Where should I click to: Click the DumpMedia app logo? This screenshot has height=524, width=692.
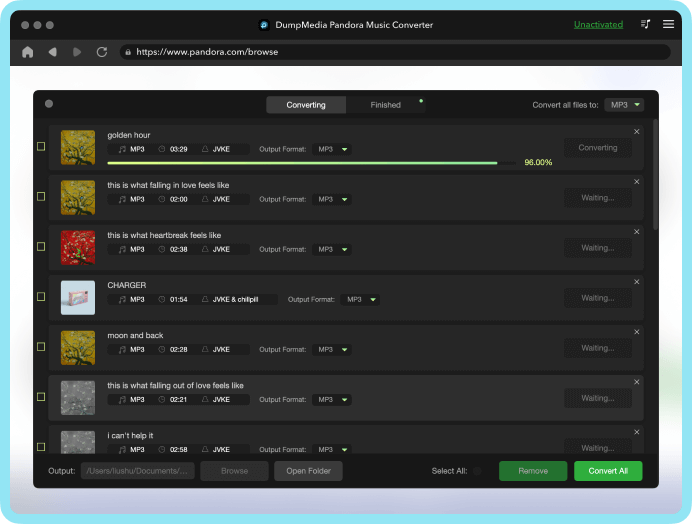click(264, 25)
